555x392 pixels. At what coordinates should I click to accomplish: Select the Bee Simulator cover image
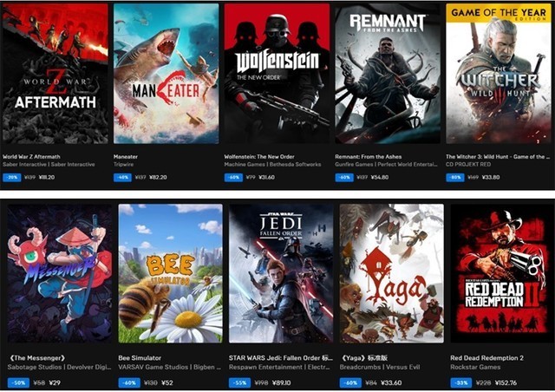click(x=170, y=273)
